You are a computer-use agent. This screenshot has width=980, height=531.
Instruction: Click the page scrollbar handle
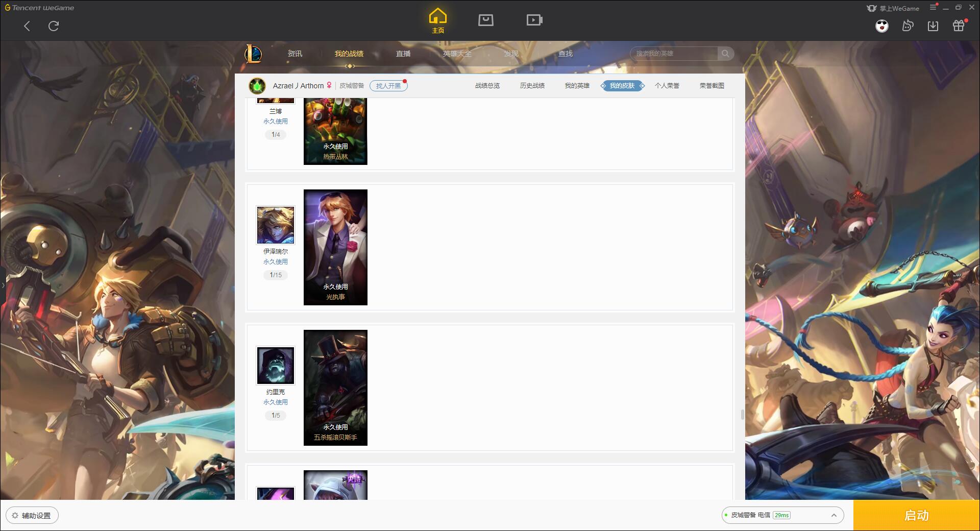point(742,415)
